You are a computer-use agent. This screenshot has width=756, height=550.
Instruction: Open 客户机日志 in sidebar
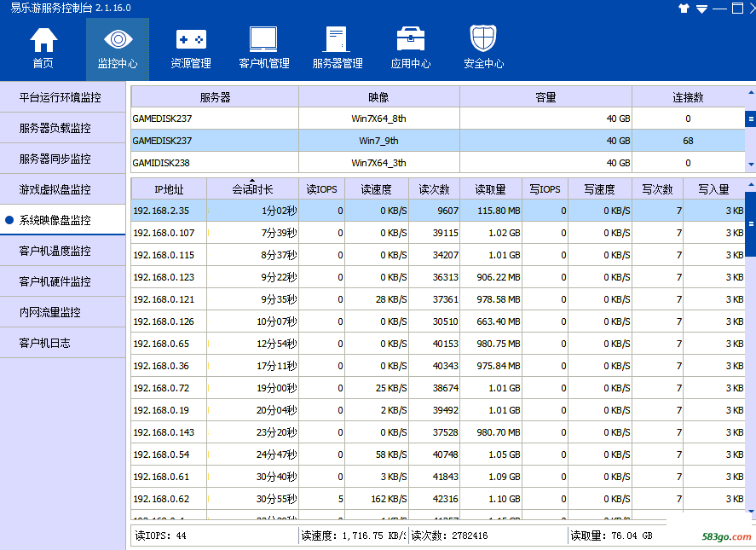click(x=63, y=343)
